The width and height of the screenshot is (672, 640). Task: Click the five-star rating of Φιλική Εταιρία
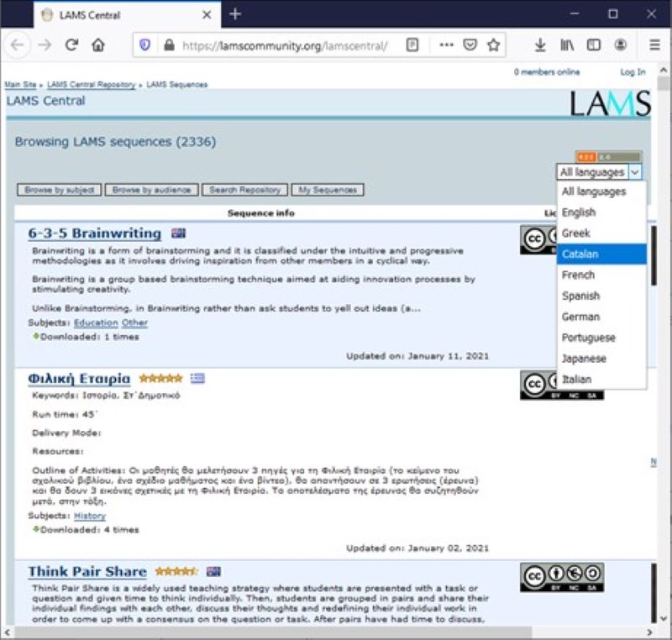click(x=160, y=378)
